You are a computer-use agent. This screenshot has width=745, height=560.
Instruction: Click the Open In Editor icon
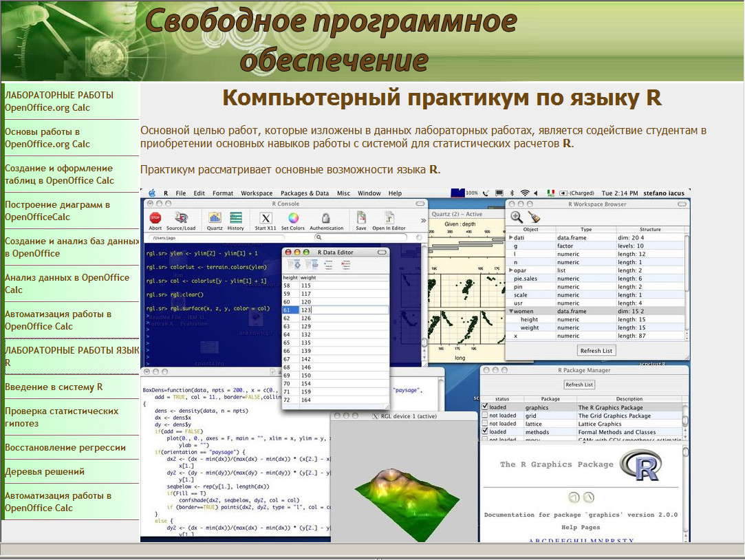coord(389,218)
